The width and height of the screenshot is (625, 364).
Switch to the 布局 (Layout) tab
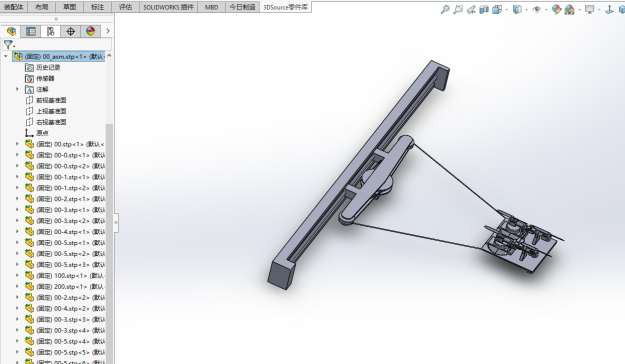42,7
